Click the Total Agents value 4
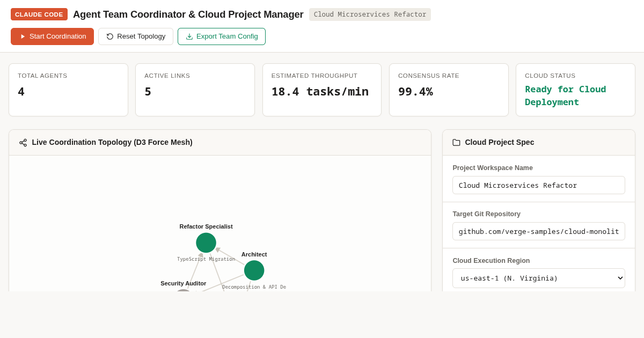This screenshot has height=338, width=644. click(21, 92)
